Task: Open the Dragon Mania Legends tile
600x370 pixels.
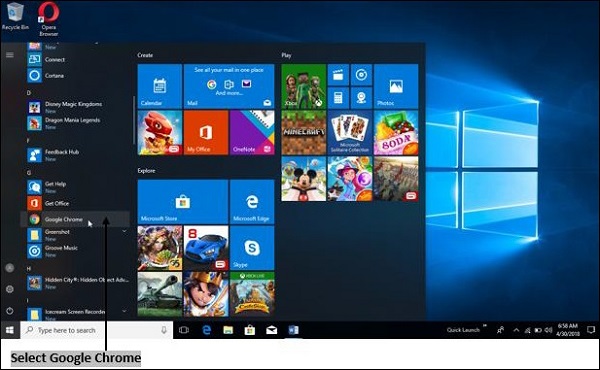Action: (160, 132)
